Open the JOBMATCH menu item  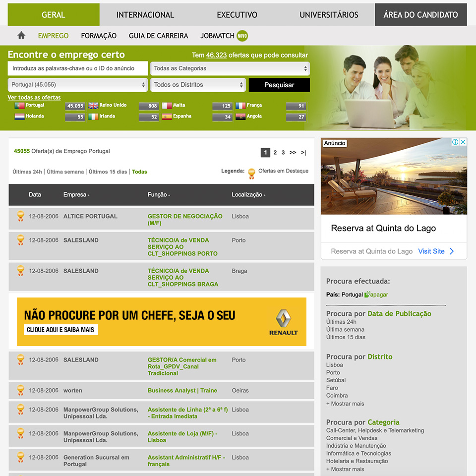pos(217,36)
